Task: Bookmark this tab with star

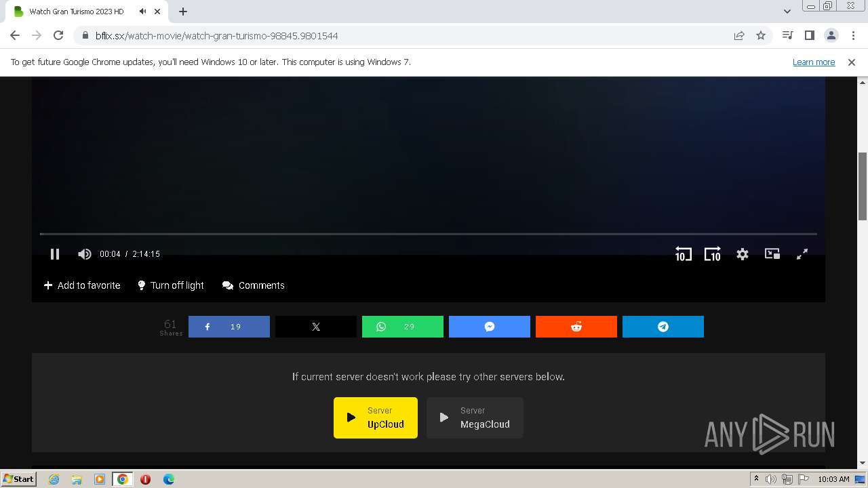Action: click(x=761, y=35)
